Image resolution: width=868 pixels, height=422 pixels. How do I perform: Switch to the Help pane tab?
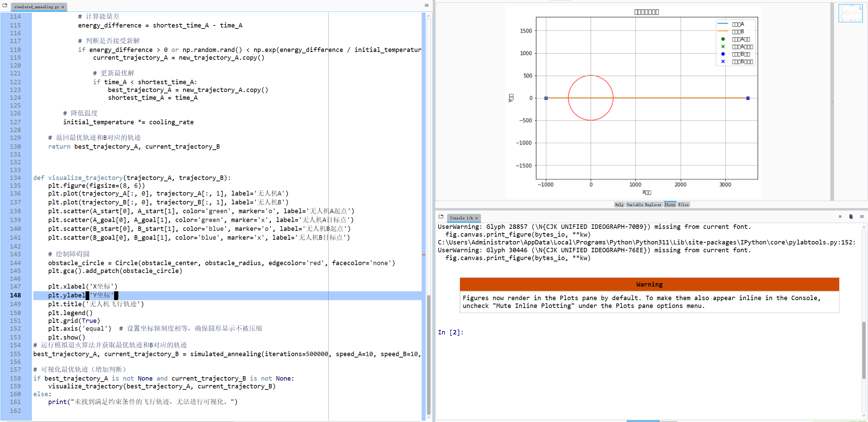(619, 205)
